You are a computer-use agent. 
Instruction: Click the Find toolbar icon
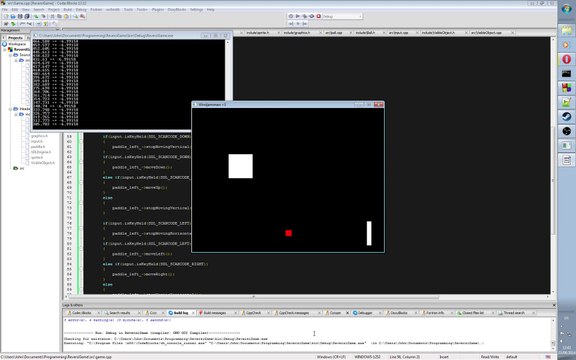(x=75, y=17)
